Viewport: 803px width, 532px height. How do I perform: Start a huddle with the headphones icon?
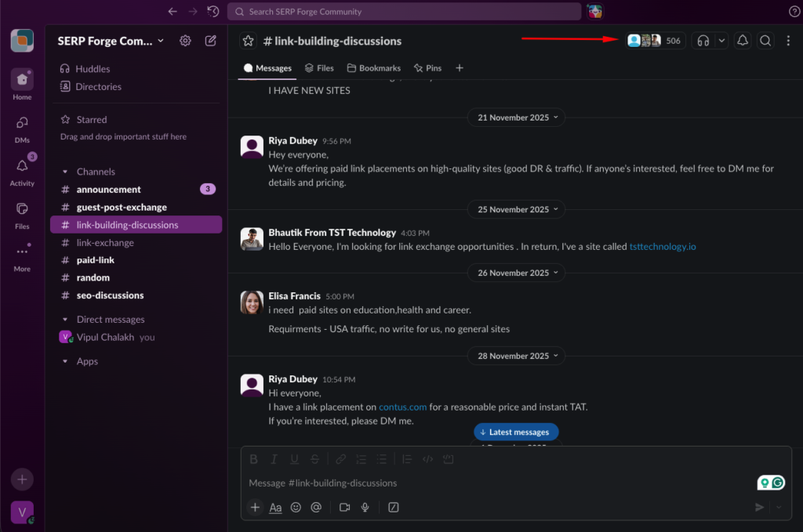point(703,41)
